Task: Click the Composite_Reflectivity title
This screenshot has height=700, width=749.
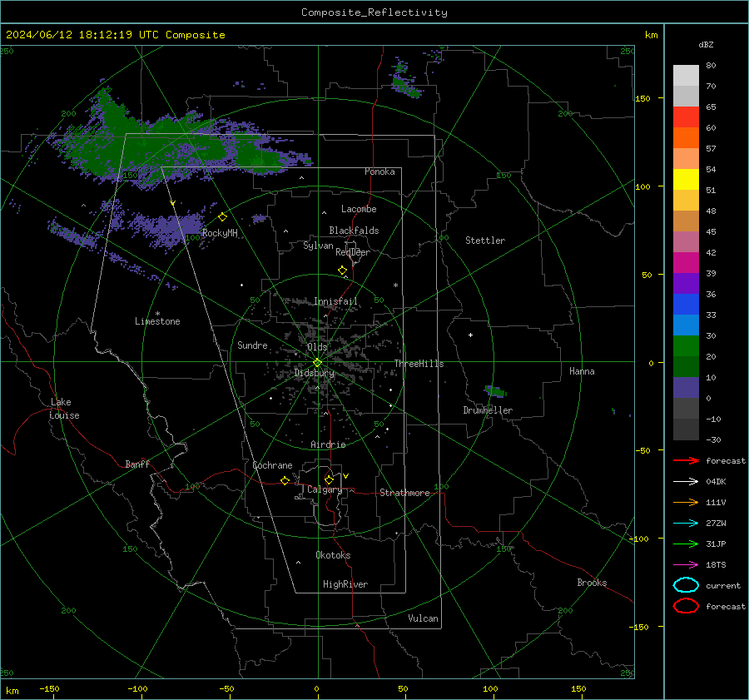Action: [x=374, y=12]
